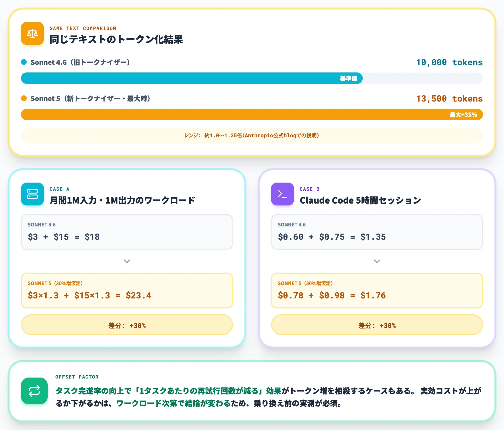Click the orange balance scale icon
Image resolution: width=504 pixels, height=430 pixels.
32,34
